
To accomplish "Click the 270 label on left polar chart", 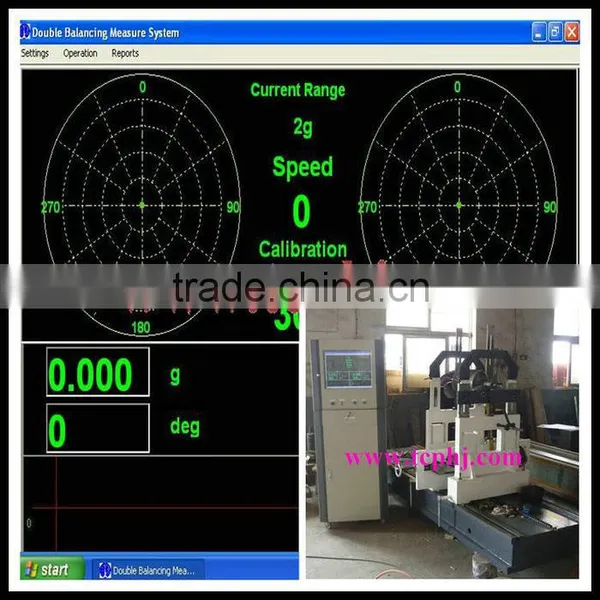I will [51, 207].
